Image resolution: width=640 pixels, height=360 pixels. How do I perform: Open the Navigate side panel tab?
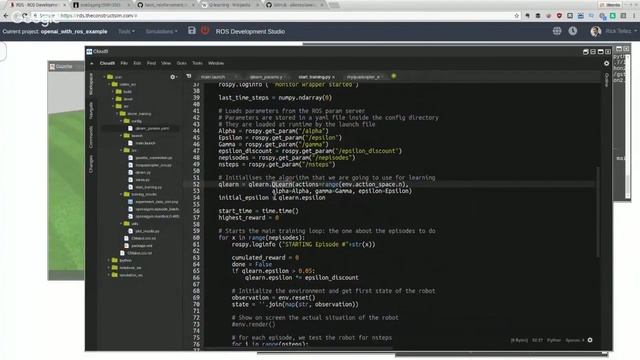pos(91,111)
